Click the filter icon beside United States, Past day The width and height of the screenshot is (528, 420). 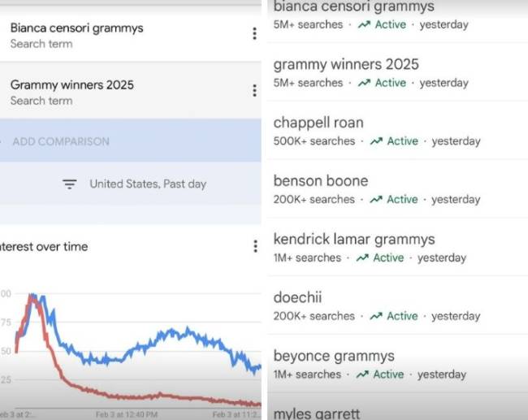tap(70, 184)
